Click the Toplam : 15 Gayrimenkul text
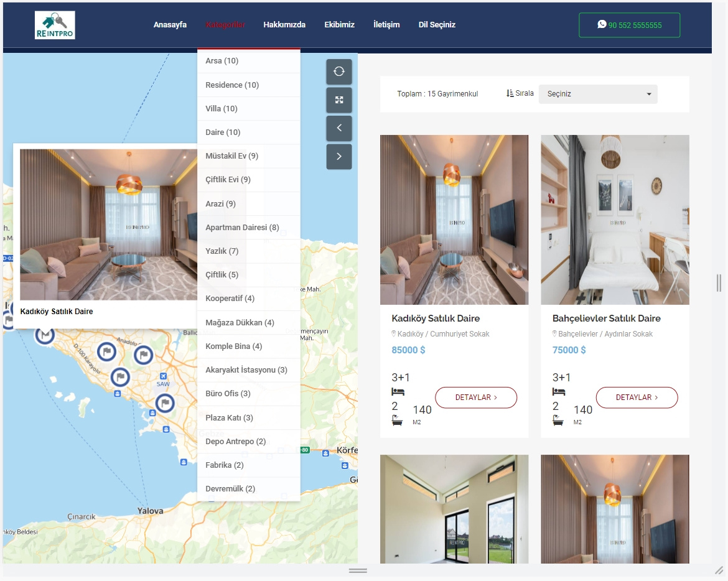Screen dimensions: 728x581 point(437,94)
